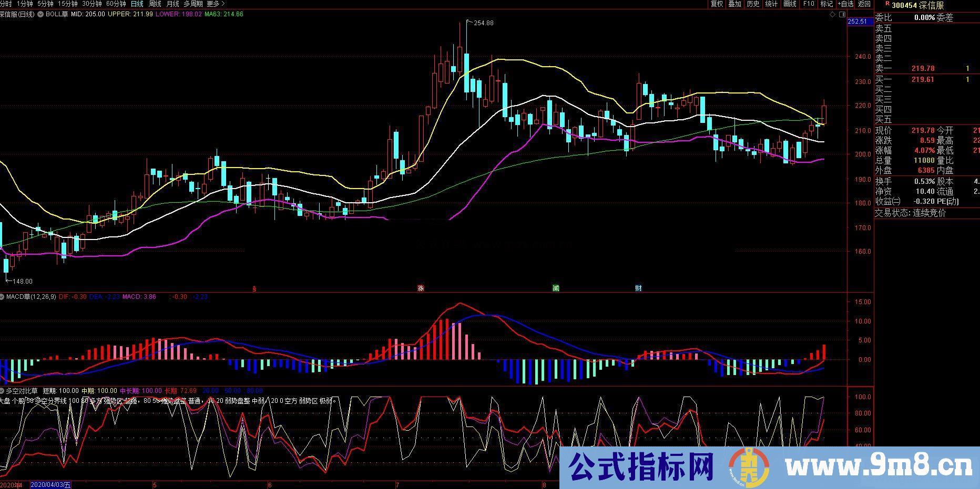Click the 叠加 overlay button
The width and height of the screenshot is (980, 489).
point(735,4)
